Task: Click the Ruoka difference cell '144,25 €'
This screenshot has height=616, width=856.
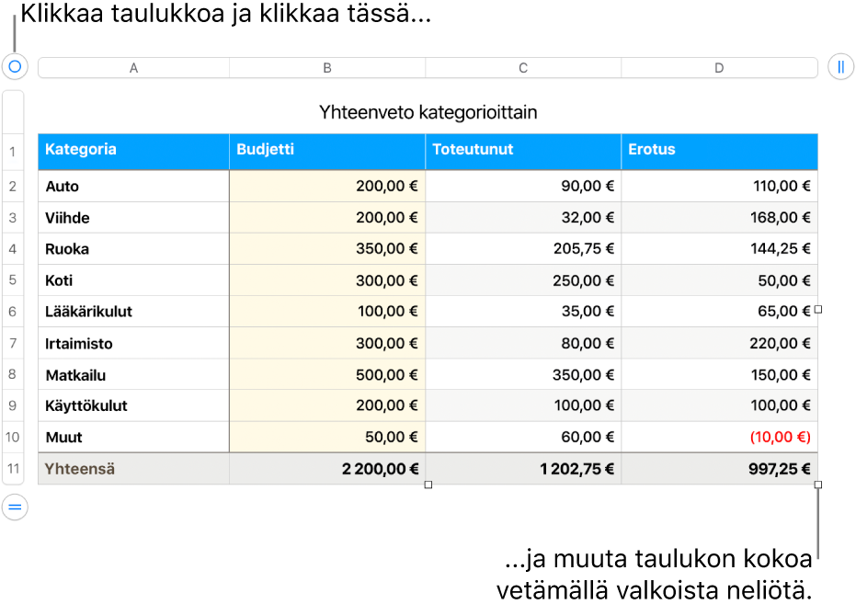Action: [x=720, y=249]
